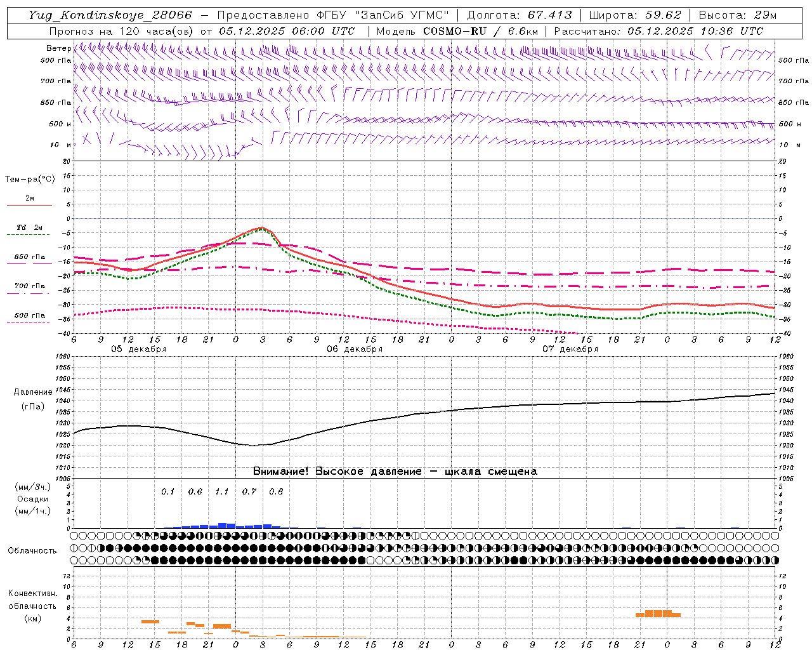Image resolution: width=812 pixels, height=650 pixels.
Task: Click the Тем-ра(°C) legend heading
Action: click(x=30, y=179)
